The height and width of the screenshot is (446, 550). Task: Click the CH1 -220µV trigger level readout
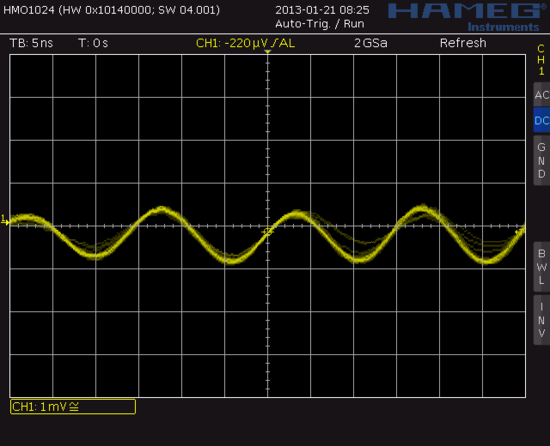pyautogui.click(x=246, y=43)
